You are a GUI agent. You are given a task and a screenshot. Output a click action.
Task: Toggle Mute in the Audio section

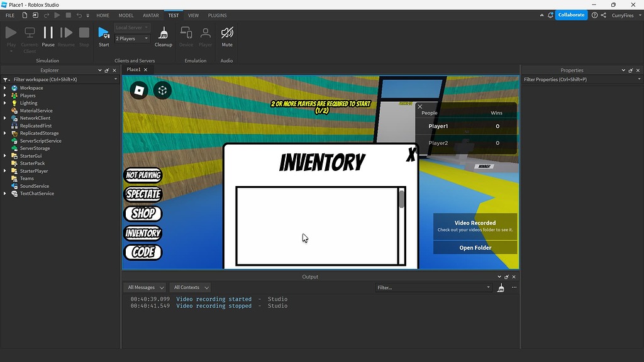point(226,33)
